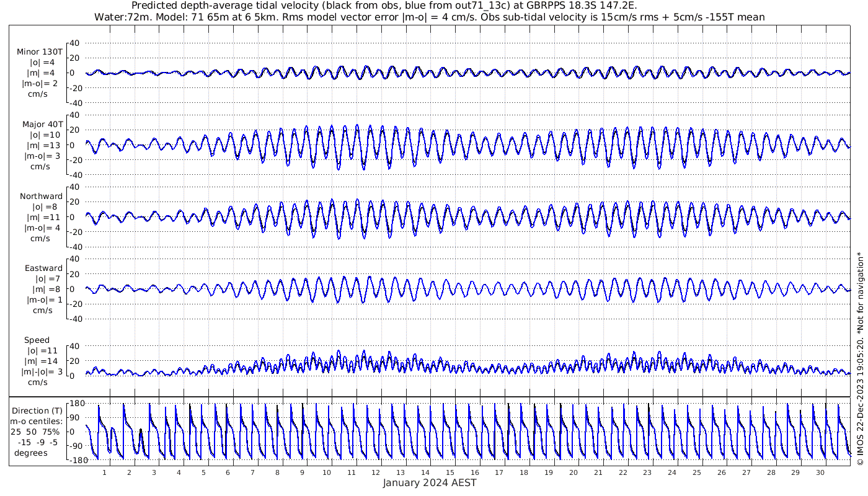Click the 'Water:72m. Model:' subtitle line
Image resolution: width=868 pixels, height=496 pixels.
429,17
